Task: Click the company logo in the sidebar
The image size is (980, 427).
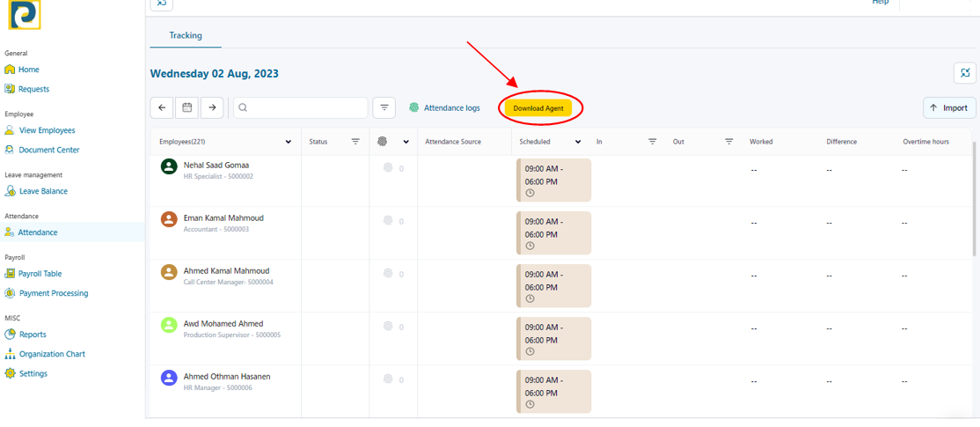Action: coord(25,15)
